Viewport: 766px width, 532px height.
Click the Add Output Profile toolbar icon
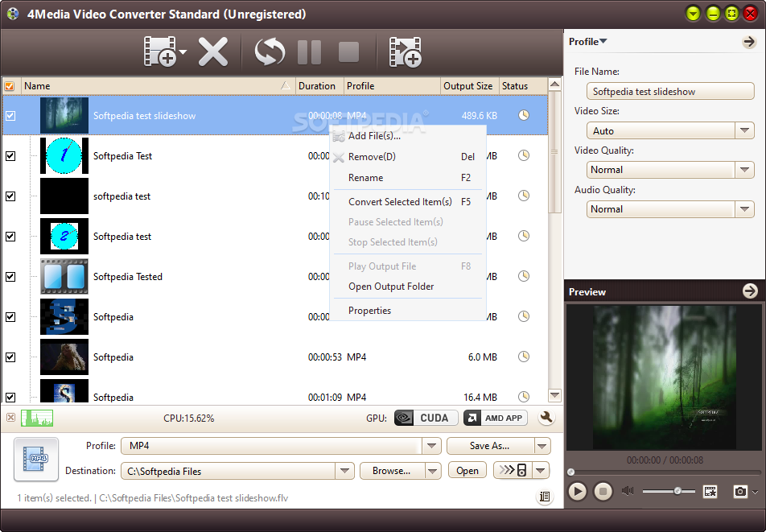[x=405, y=52]
